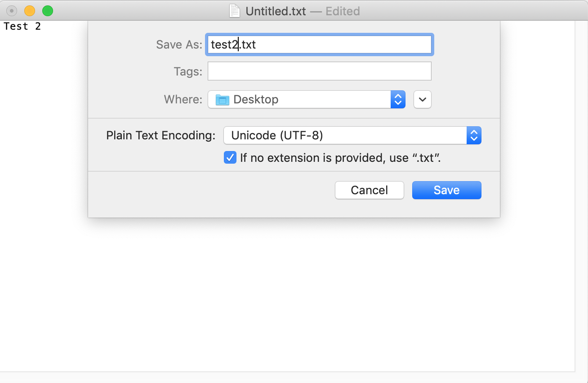Click the yellow minimize window button
This screenshot has width=588, height=383.
click(x=30, y=11)
